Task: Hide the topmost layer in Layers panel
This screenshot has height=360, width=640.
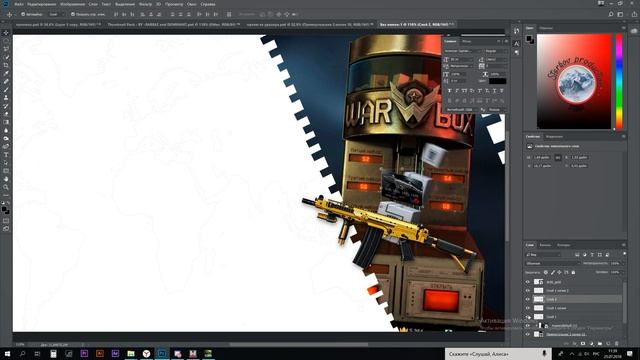Action: coord(527,282)
